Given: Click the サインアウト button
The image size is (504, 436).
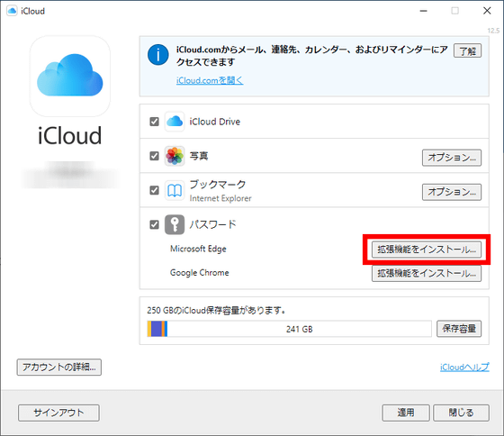Looking at the screenshot, I should pyautogui.click(x=58, y=413).
